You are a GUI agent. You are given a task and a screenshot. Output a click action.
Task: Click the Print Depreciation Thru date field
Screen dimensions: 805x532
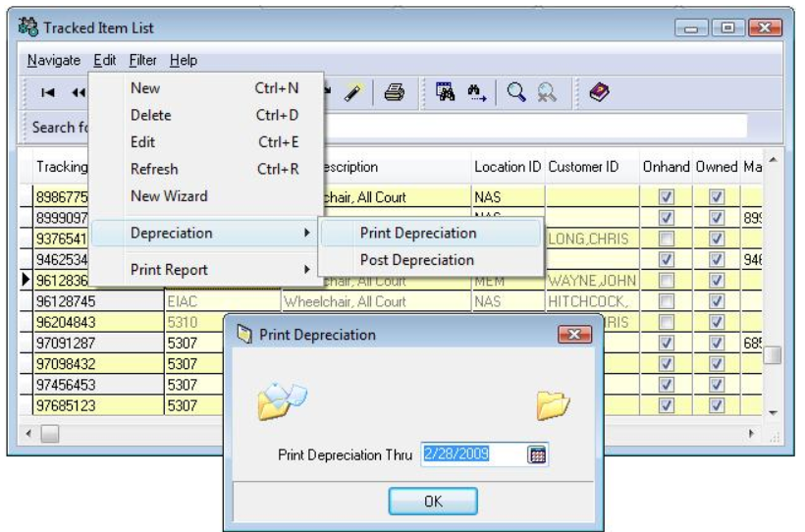point(470,454)
